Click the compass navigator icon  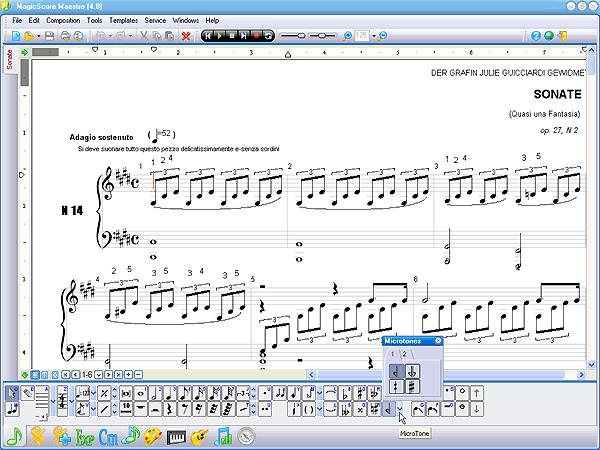246,437
